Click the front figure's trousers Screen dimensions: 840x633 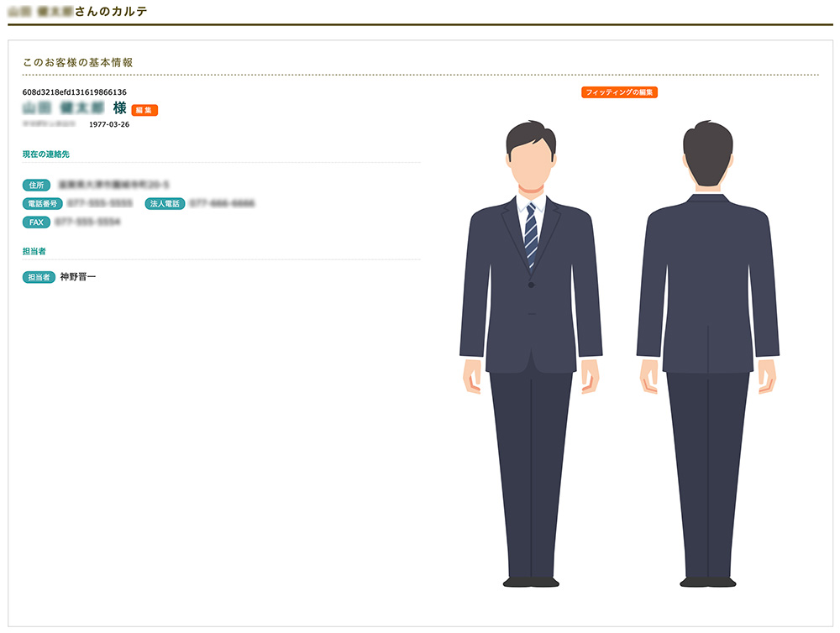tap(531, 474)
